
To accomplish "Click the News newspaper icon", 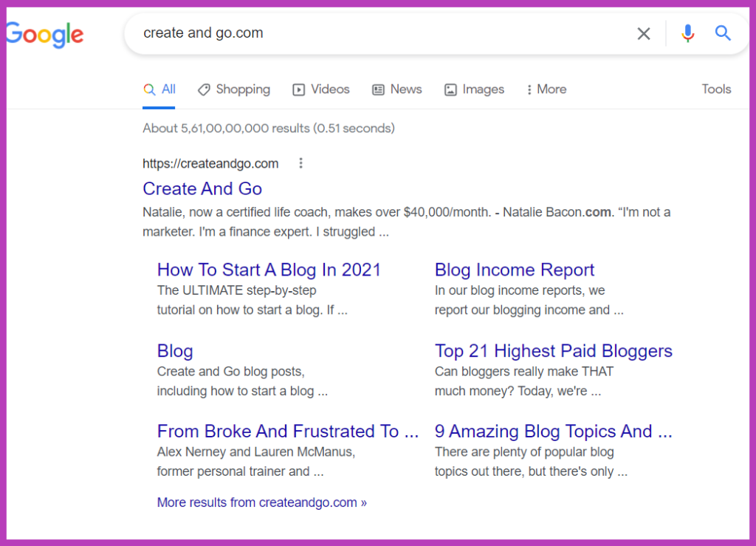I will [x=379, y=89].
